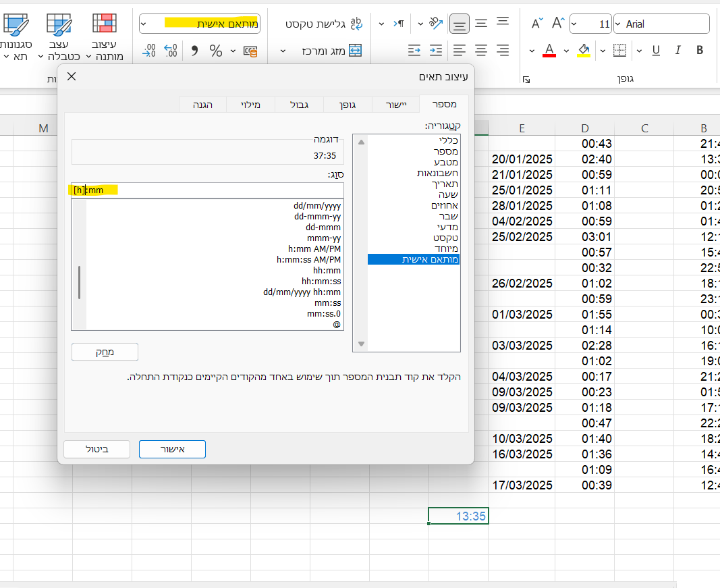Toggle Bold formatting in the ribbon

point(700,50)
